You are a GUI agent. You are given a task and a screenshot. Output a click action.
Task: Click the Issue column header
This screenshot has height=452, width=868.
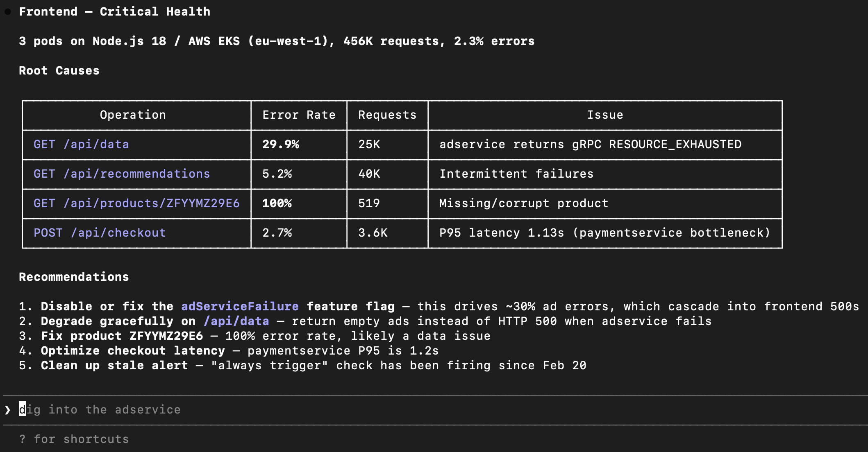tap(605, 115)
